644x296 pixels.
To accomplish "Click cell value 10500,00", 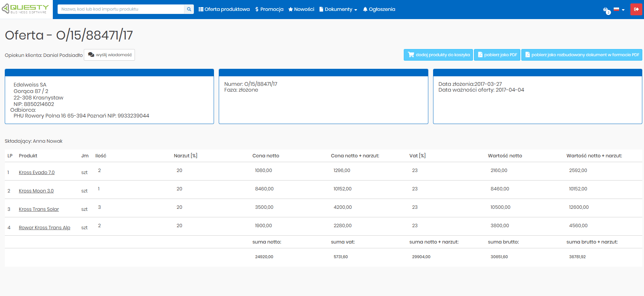I will coord(501,207).
